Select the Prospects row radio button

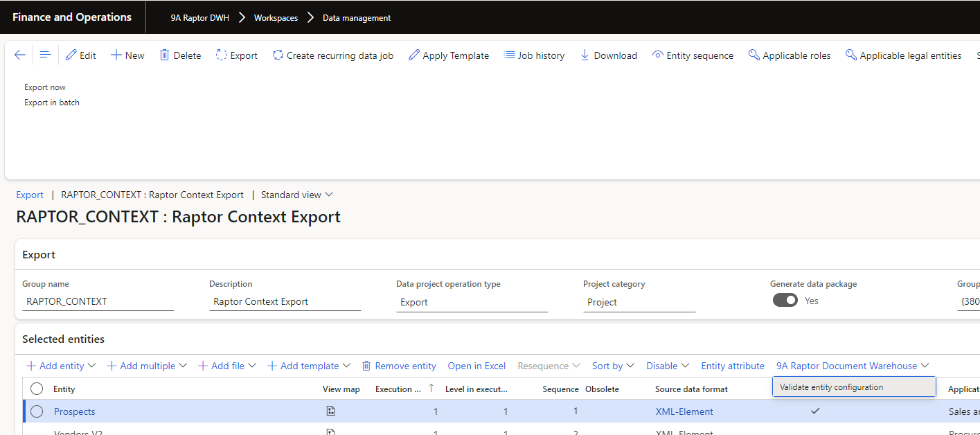[x=37, y=411]
